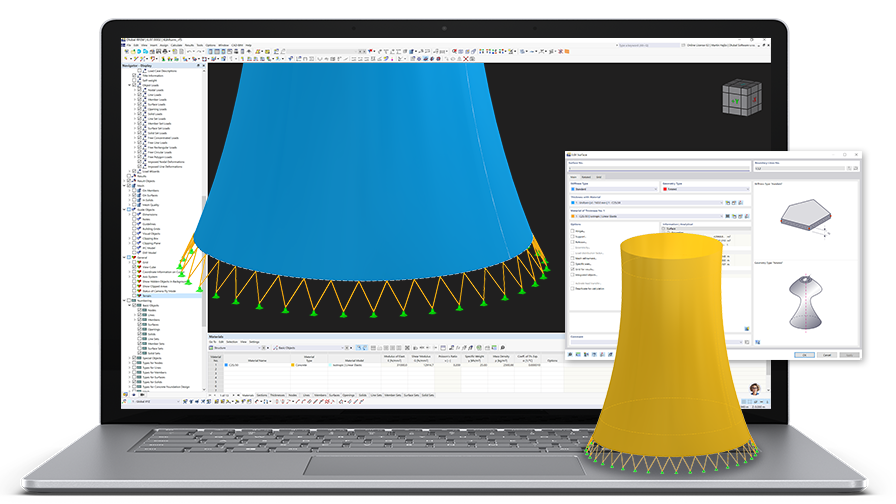Screen dimensions: 896x504
Task: Click last icon in Edit Surface bottom-left row
Action: point(610,354)
